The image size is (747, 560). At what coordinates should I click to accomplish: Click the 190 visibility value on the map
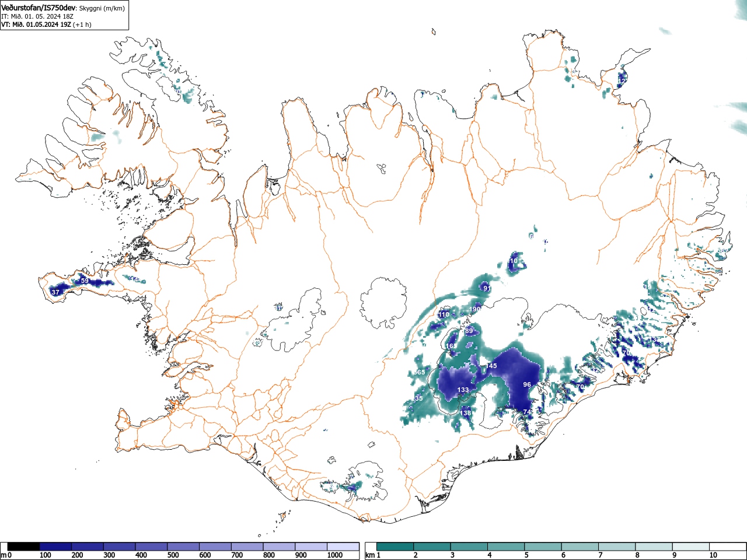pyautogui.click(x=475, y=309)
